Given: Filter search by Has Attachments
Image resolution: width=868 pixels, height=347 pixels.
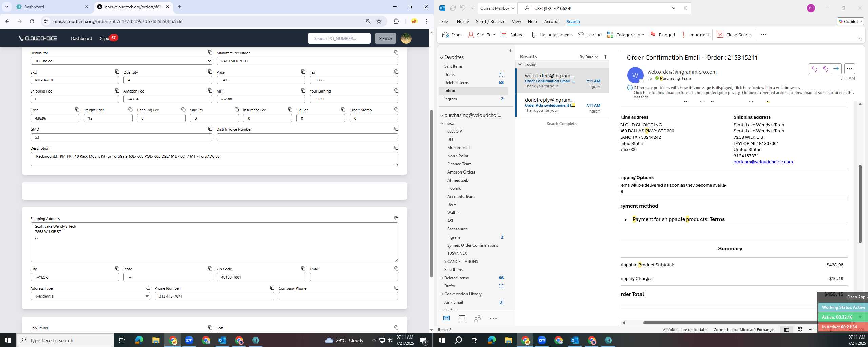Looking at the screenshot, I should [552, 35].
